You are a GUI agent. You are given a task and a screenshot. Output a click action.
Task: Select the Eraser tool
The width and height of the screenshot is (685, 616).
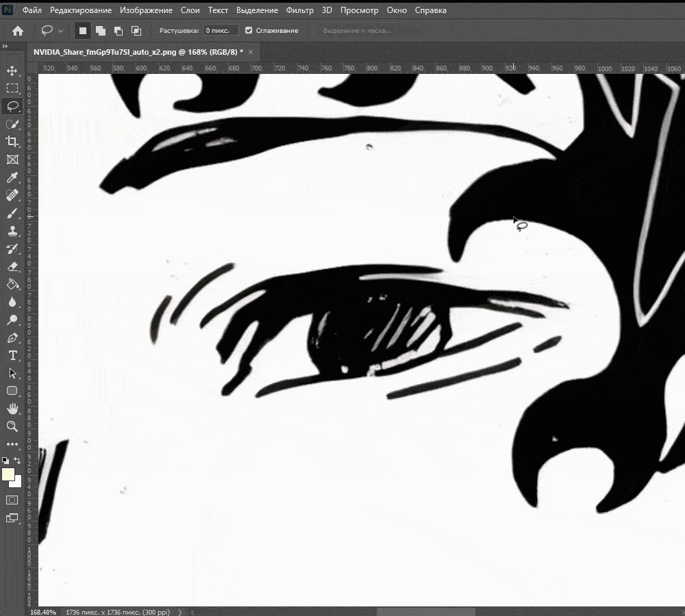pyautogui.click(x=12, y=266)
